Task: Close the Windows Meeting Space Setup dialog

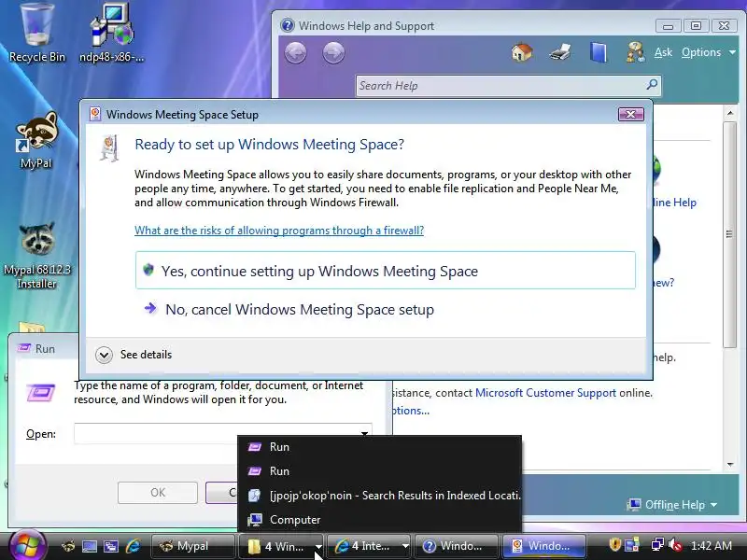Action: tap(631, 114)
